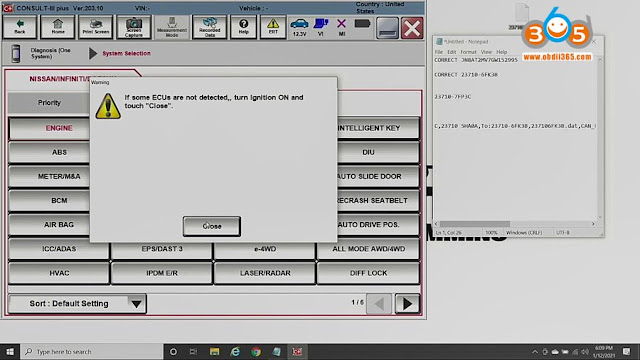Click CORRECT 23710-6FK3B line in Notepad
Screen dimensions: 640x360
click(x=466, y=75)
